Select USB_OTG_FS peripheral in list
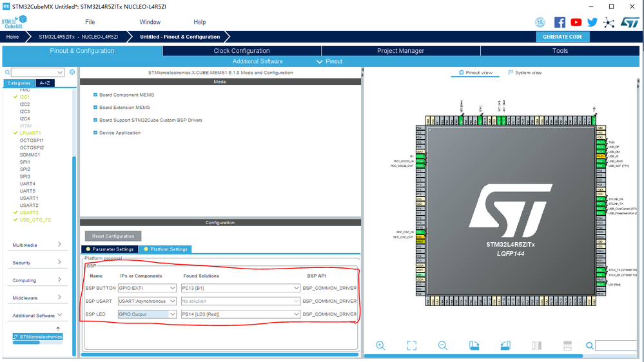Screen dimensions: 644x362 click(x=35, y=220)
